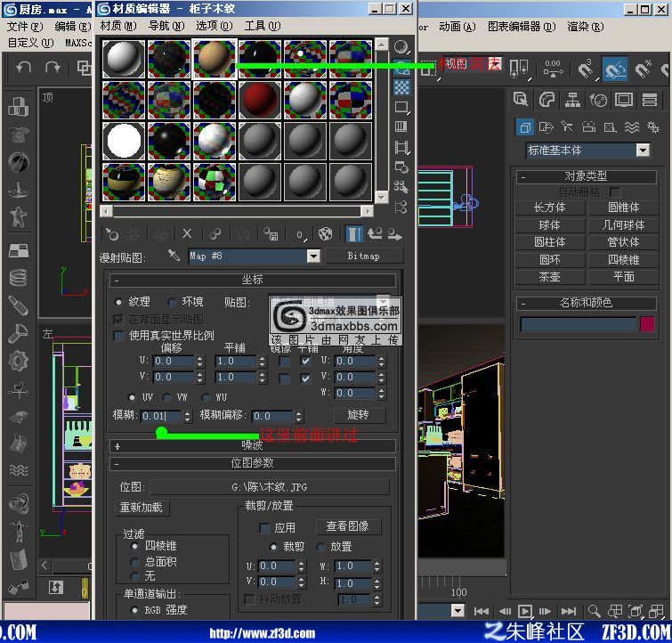Click the Put to Library icon

[x=271, y=234]
